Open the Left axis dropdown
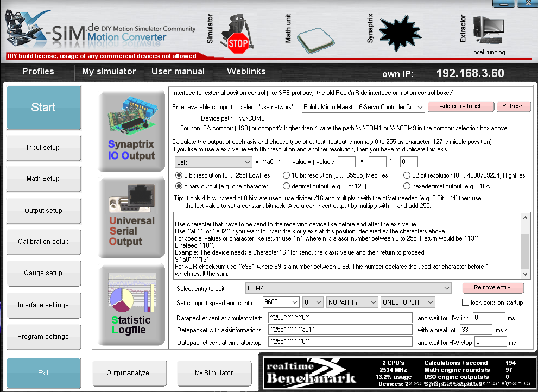Image resolution: width=538 pixels, height=392 pixels. 213,162
